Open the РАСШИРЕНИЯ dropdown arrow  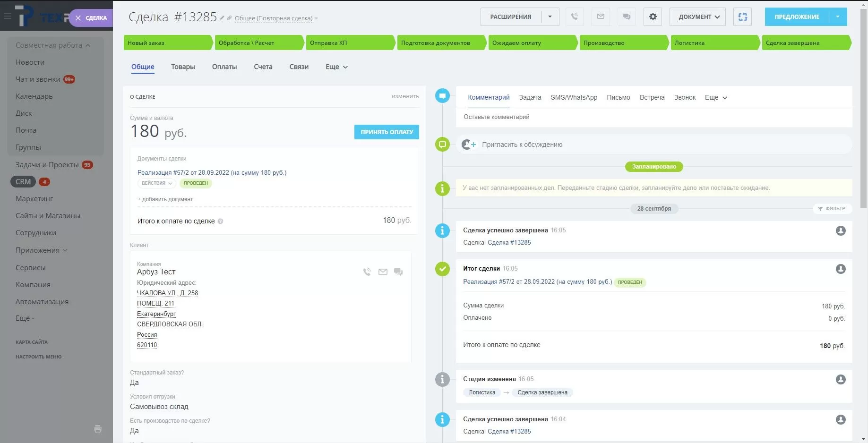pyautogui.click(x=550, y=17)
